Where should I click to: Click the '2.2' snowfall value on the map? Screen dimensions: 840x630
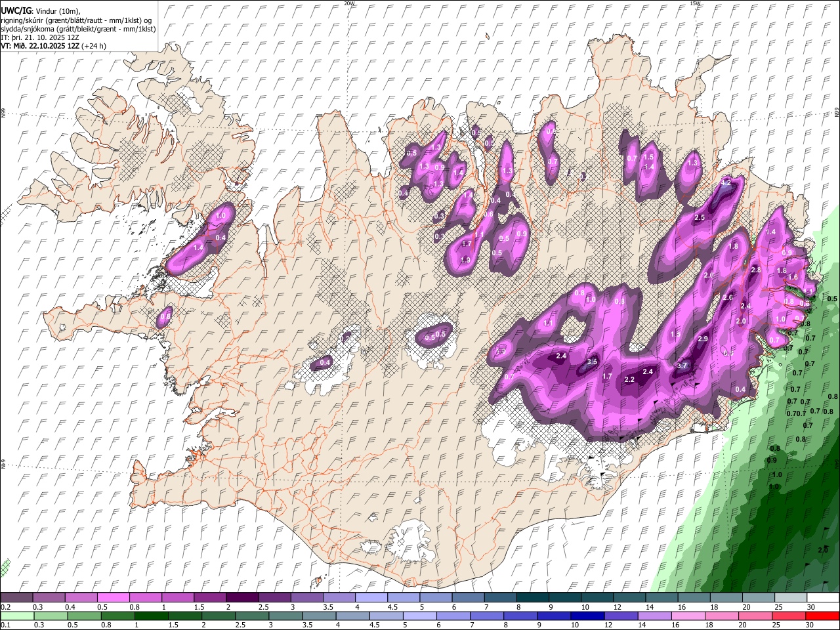[x=630, y=380]
